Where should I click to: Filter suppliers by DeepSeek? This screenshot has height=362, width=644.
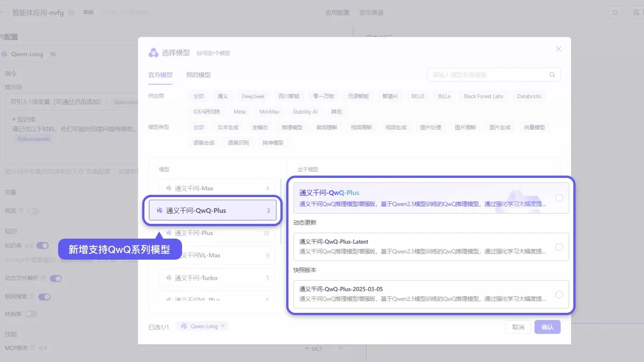pyautogui.click(x=253, y=96)
